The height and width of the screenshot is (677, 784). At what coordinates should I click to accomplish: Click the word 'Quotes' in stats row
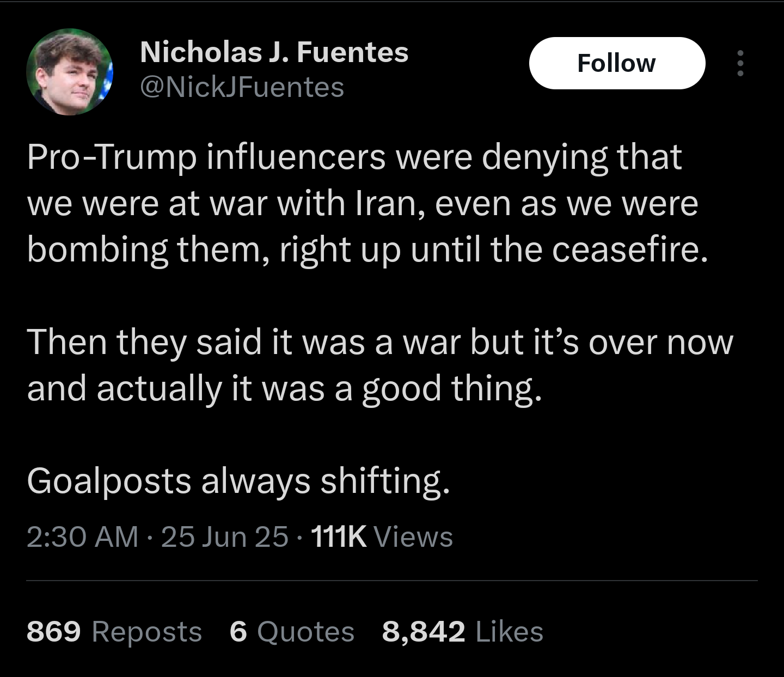(305, 631)
